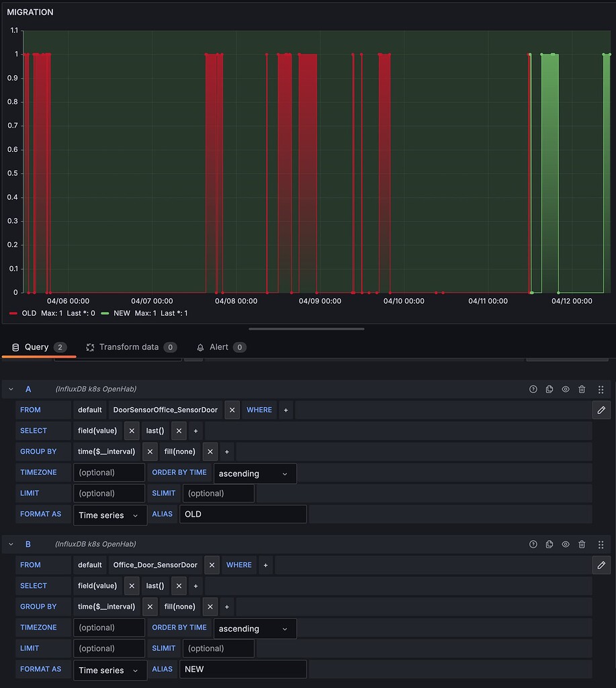Screen dimensions: 616x688
Task: Duplicate query A using the copy icon
Action: [x=549, y=389]
